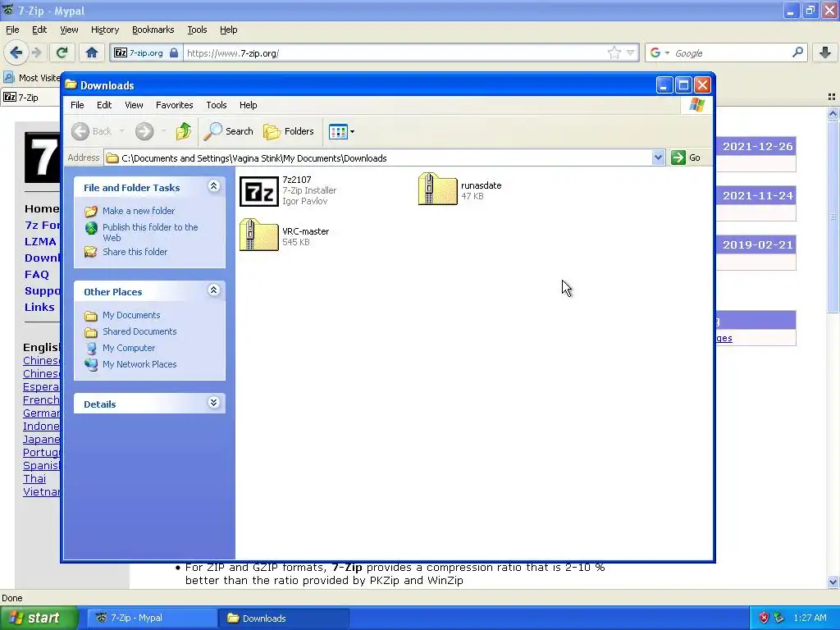Open the Links link on 7-Zip page
This screenshot has height=630, width=840.
[x=39, y=307]
